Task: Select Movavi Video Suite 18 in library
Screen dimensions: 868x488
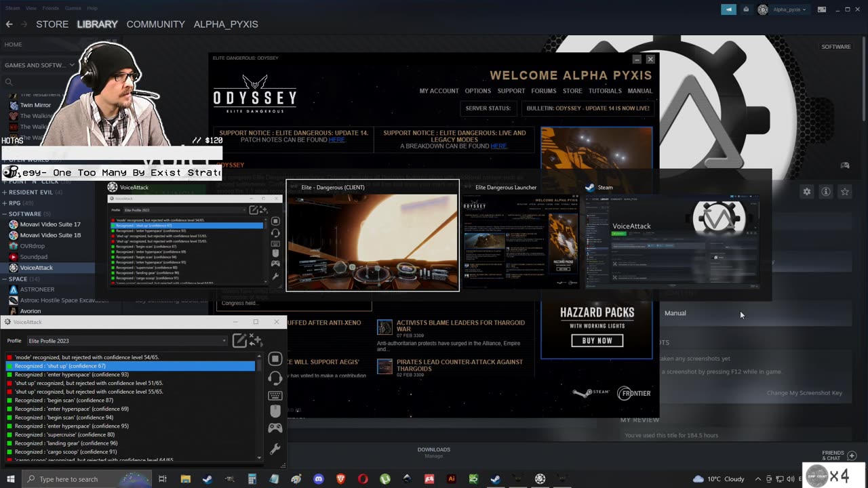Action: (x=50, y=235)
